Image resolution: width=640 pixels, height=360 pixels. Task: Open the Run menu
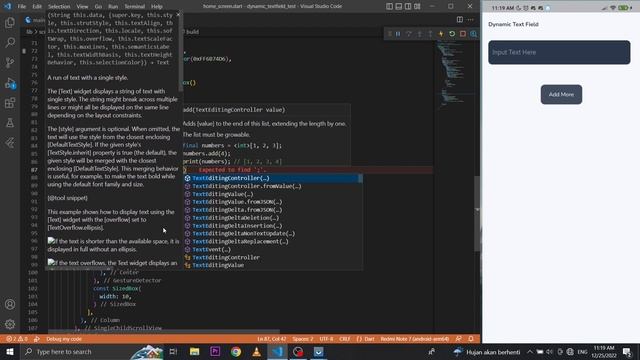coord(113,7)
